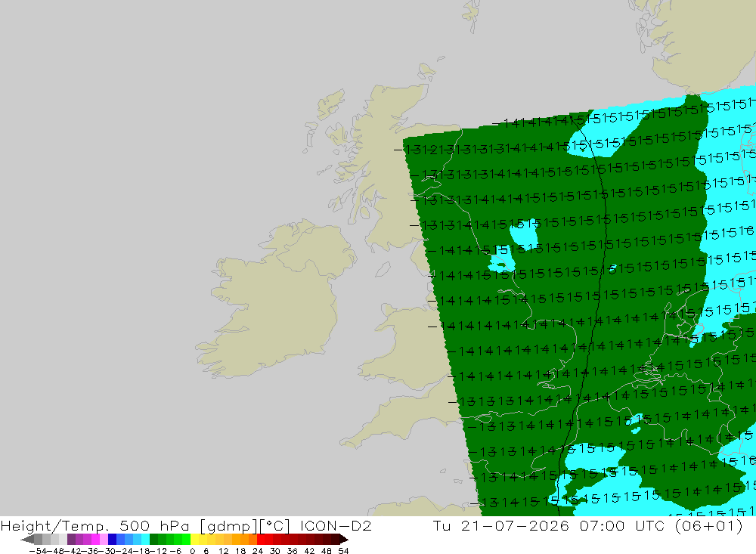Select the cyan swatch in the temperature legend

point(145,540)
